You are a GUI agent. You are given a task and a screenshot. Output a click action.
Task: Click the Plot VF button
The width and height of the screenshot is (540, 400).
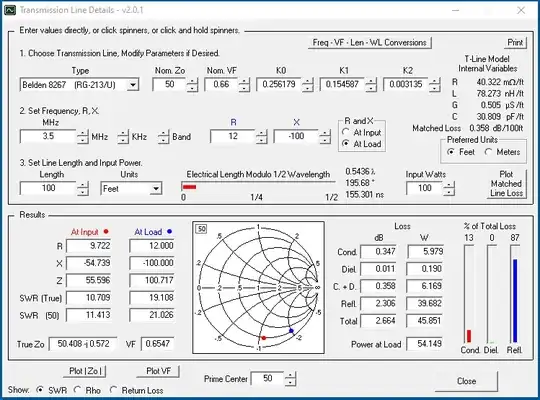pos(158,371)
